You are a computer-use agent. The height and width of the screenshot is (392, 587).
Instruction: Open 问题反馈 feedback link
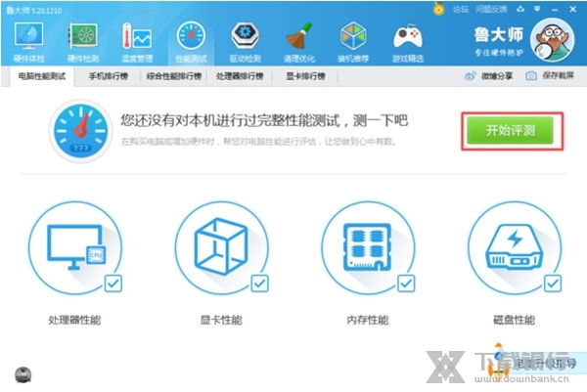click(491, 10)
